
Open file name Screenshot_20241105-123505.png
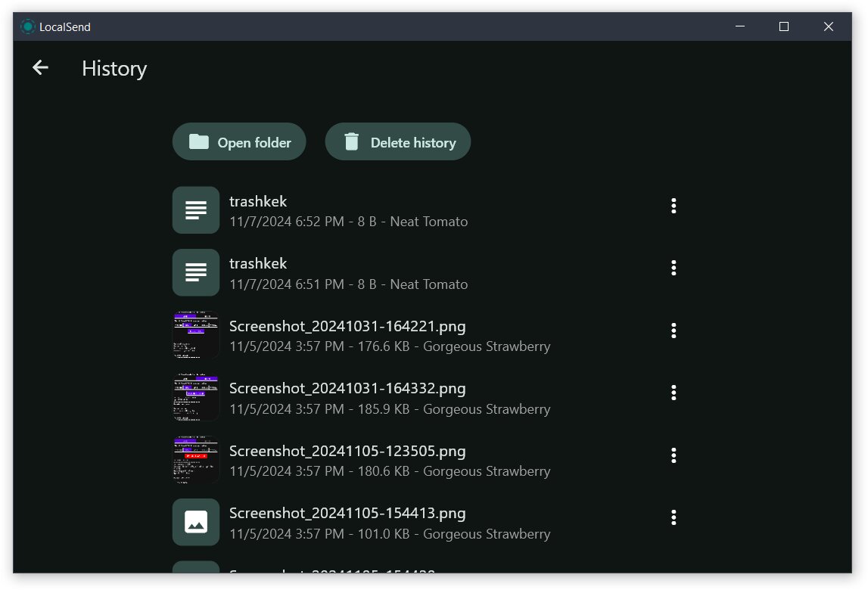pyautogui.click(x=347, y=452)
